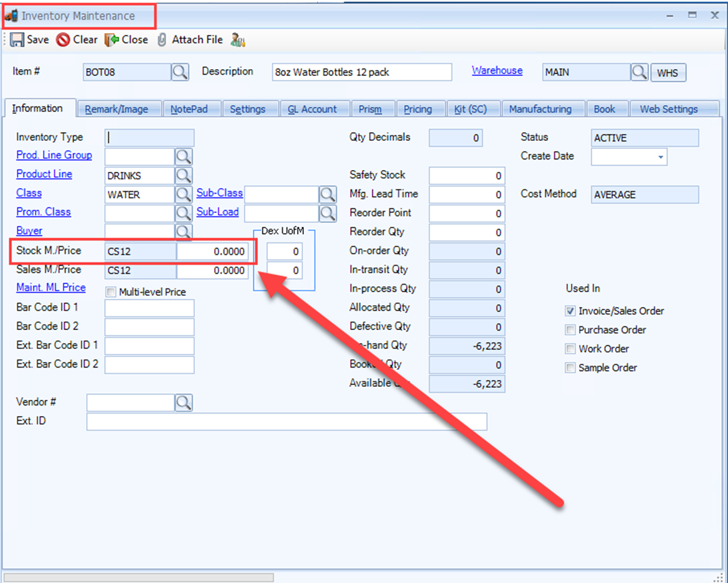This screenshot has width=728, height=583.
Task: Expand the Create Date dropdown
Action: 660,157
